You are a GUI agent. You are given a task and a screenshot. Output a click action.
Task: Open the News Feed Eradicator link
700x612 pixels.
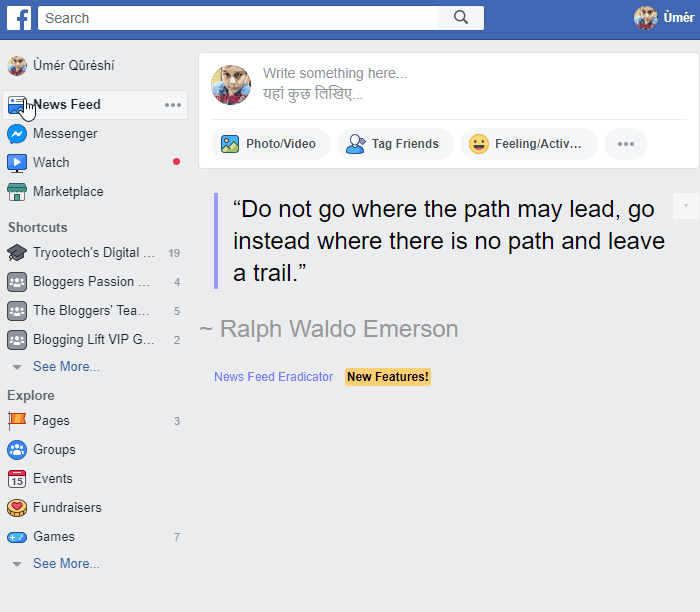click(x=273, y=377)
